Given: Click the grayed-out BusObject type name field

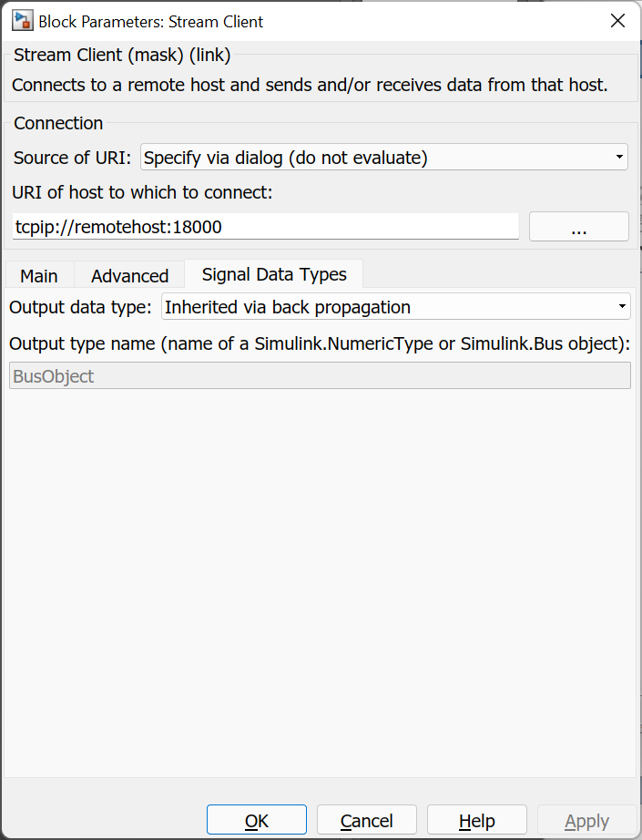Looking at the screenshot, I should click(x=319, y=374).
